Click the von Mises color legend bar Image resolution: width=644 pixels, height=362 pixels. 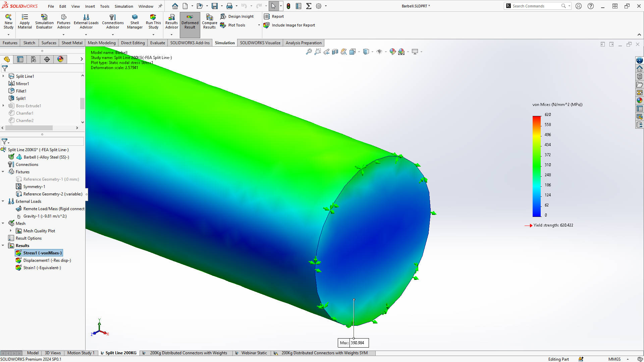[537, 166]
